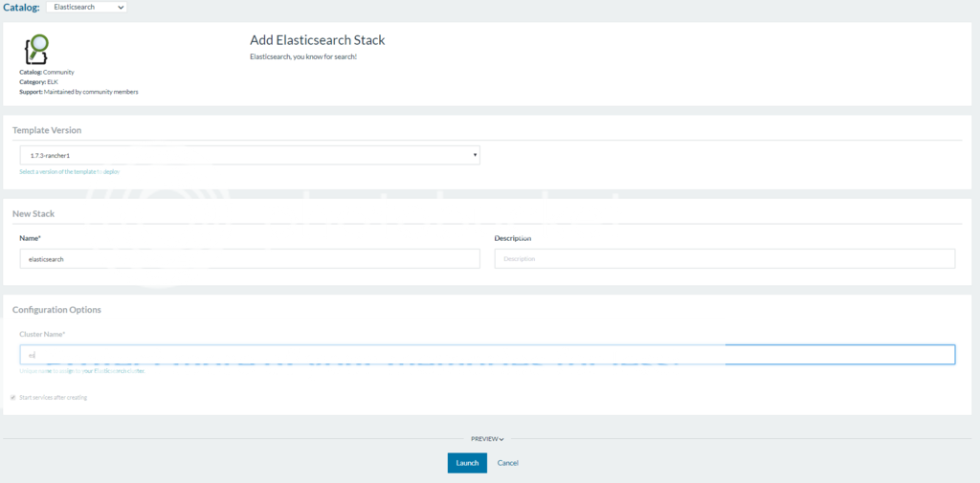Click the Elasticsearch magnifying glass logo
This screenshot has width=980, height=483.
tap(35, 49)
